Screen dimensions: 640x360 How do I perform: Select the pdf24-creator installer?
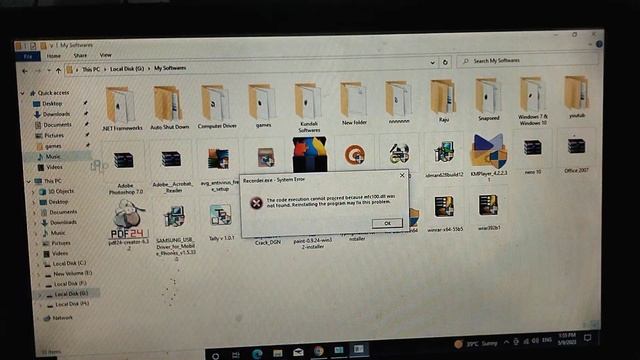tap(128, 225)
